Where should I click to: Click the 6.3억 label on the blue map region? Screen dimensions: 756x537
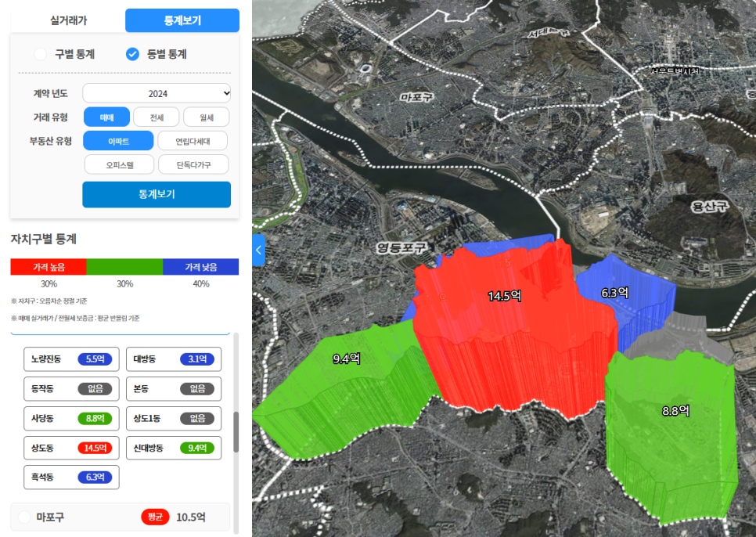pos(614,293)
